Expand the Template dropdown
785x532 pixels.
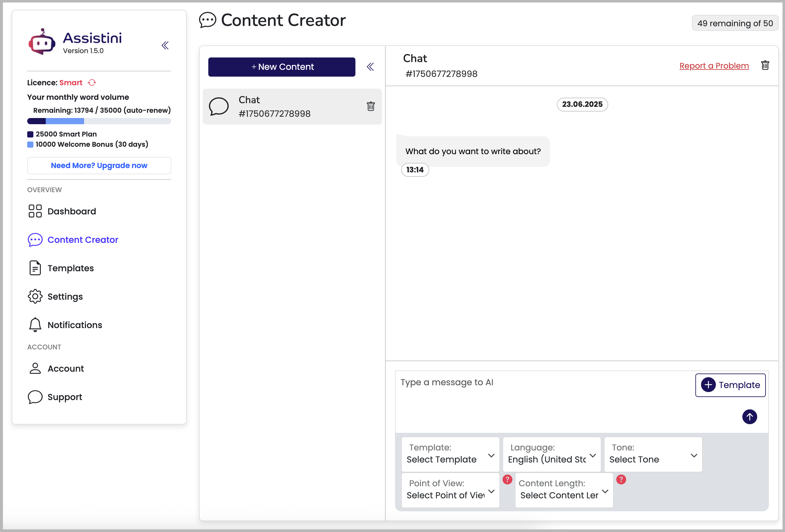(x=450, y=454)
